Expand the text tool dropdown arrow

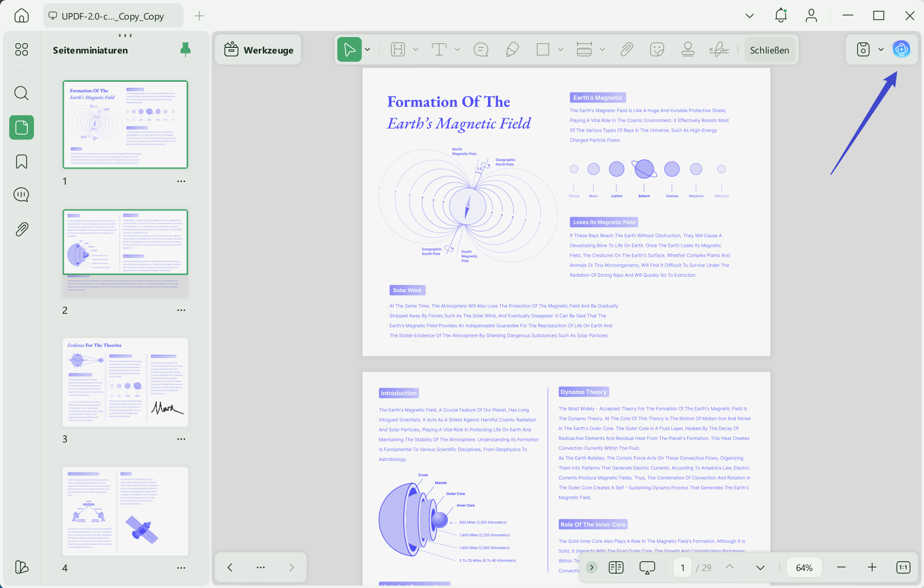click(x=457, y=49)
